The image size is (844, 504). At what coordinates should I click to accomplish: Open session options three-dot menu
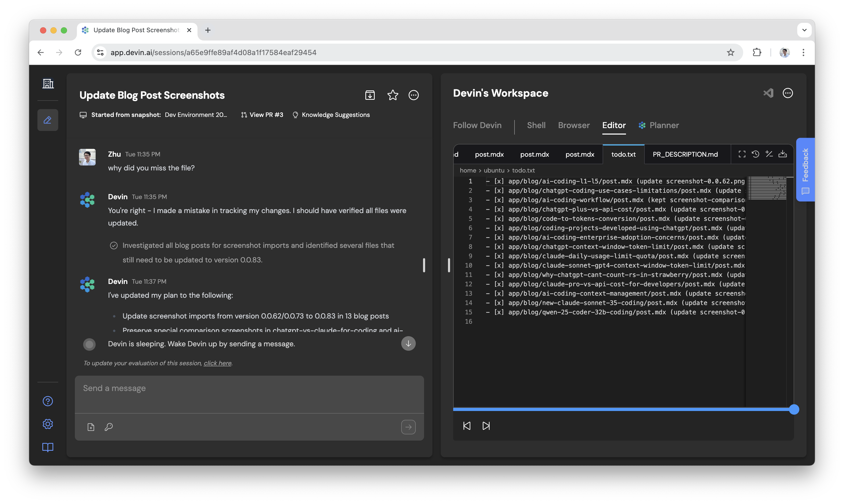coord(413,95)
